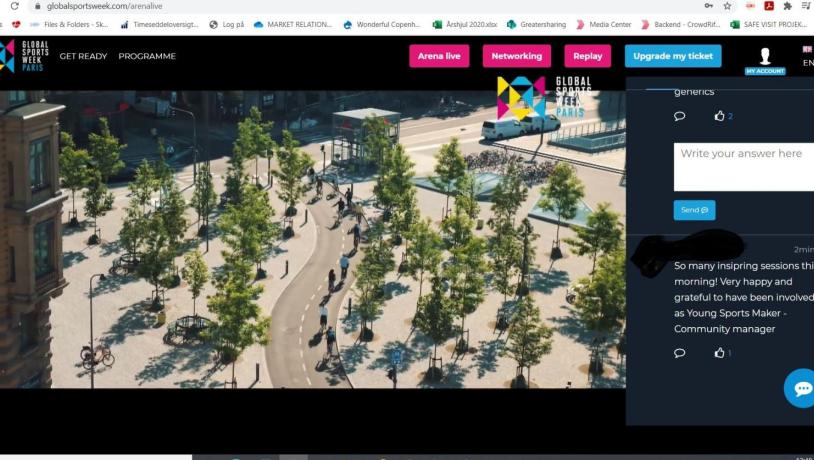Viewport: 814px width, 460px height.
Task: Open Files & Folders bookmark
Action: tap(70, 24)
